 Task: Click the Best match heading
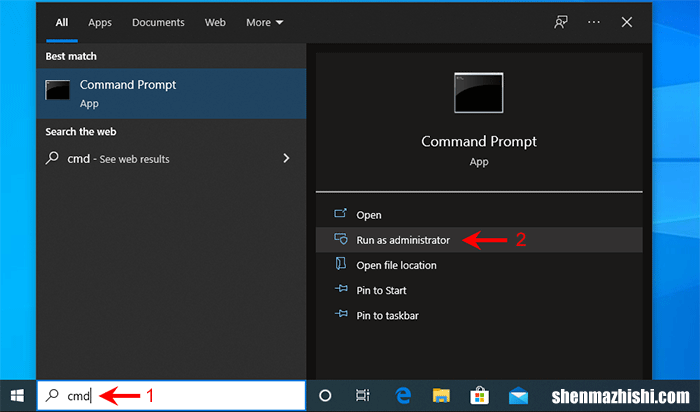(71, 56)
